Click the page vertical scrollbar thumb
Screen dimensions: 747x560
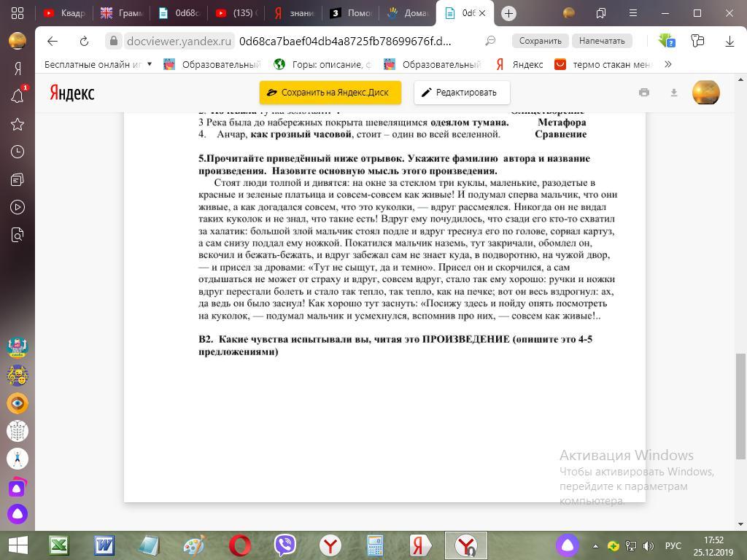pos(740,406)
